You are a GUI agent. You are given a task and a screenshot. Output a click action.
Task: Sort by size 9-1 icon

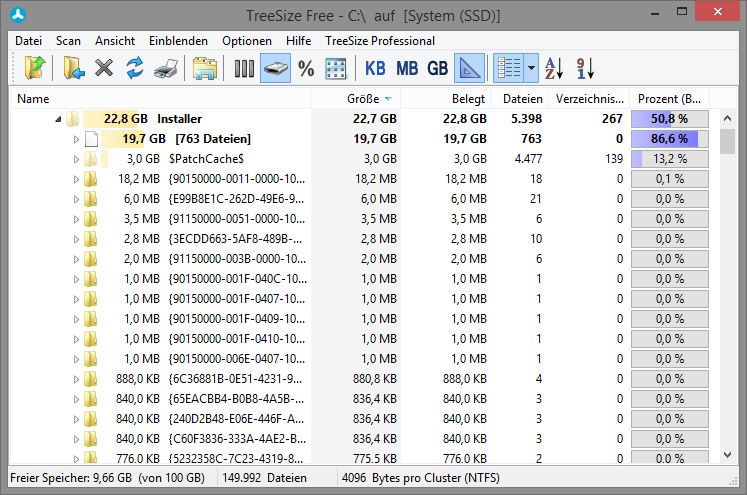(585, 69)
